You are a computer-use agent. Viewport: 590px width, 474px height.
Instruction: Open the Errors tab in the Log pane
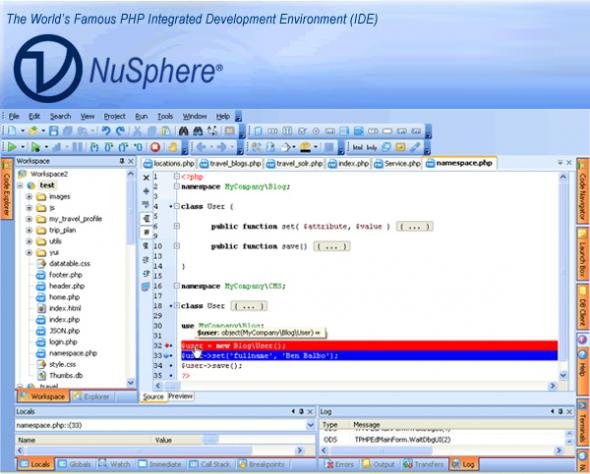click(x=340, y=465)
